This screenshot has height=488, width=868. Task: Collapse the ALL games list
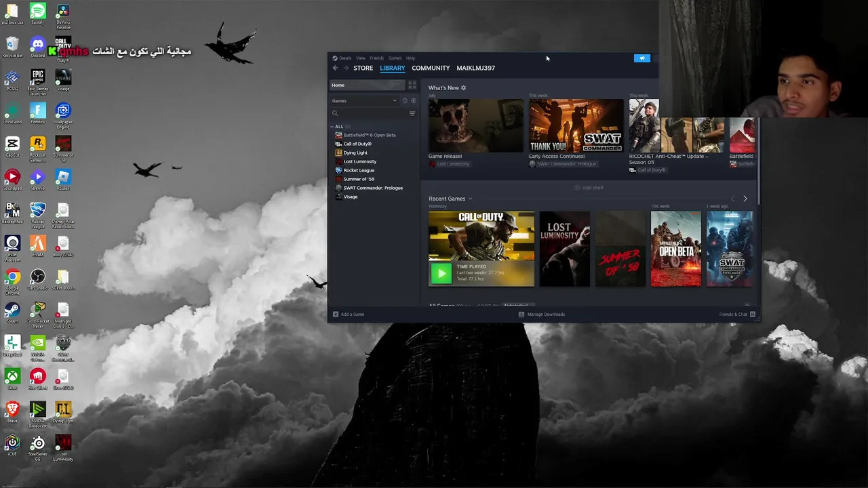click(x=333, y=127)
